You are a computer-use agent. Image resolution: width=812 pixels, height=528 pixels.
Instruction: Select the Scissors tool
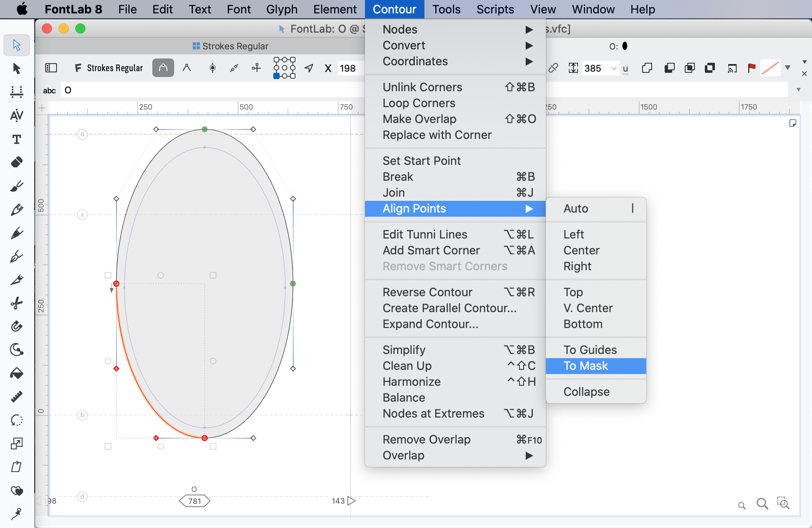pyautogui.click(x=17, y=303)
